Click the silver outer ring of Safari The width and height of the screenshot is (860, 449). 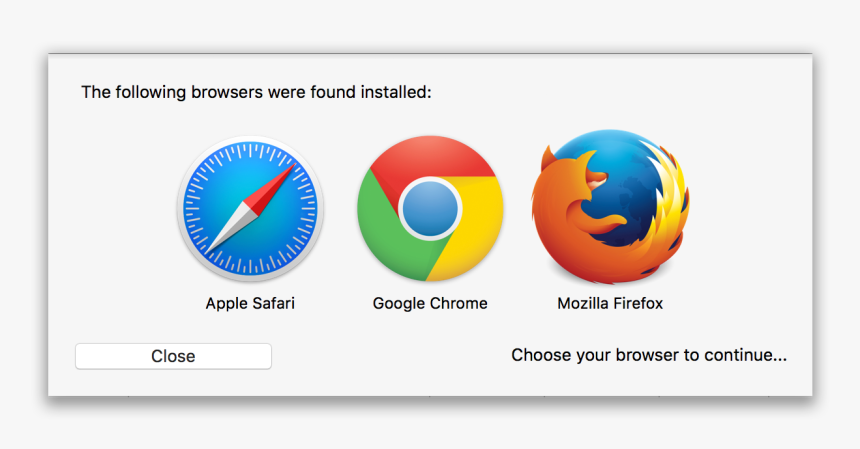coord(180,209)
